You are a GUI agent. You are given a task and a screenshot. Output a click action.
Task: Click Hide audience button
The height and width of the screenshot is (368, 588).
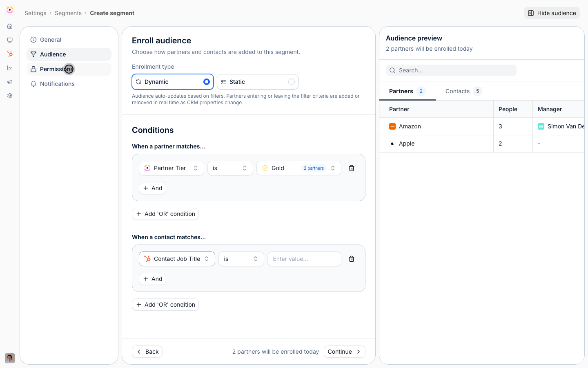point(552,13)
